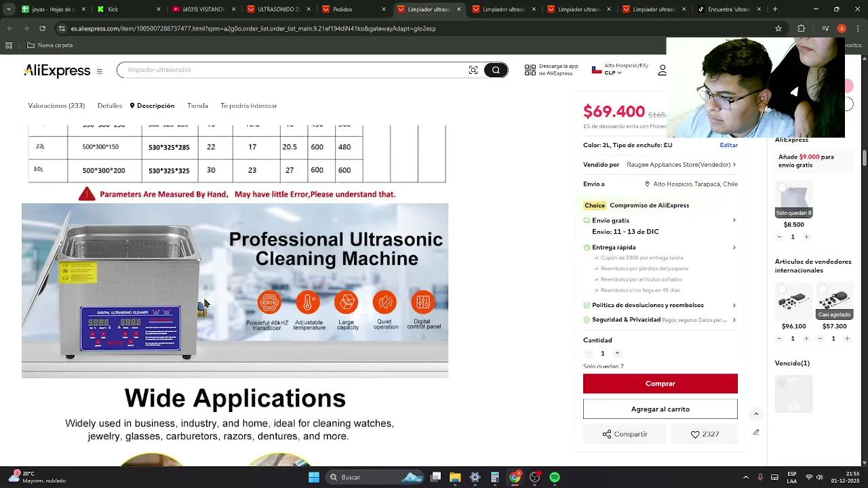Switch to the ULTRASONIDO browser tab
Image resolution: width=868 pixels, height=488 pixels.
pyautogui.click(x=278, y=9)
